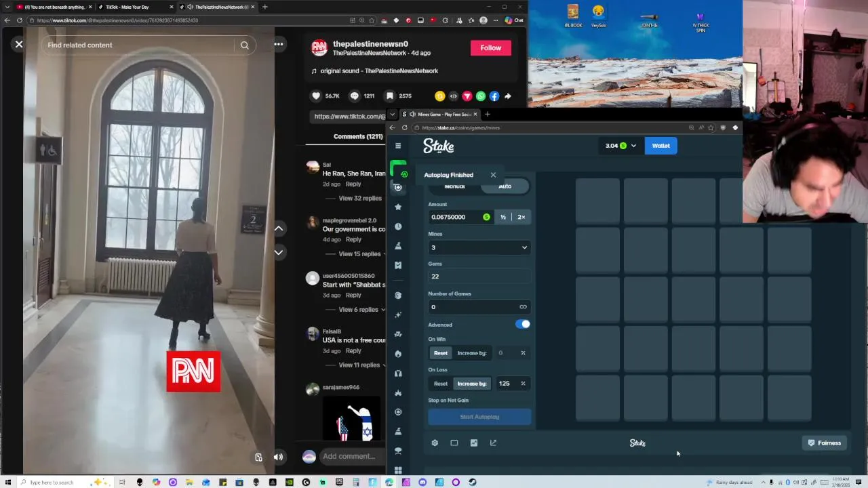
Task: Open the Stake sidebar hamburger menu
Action: click(398, 146)
